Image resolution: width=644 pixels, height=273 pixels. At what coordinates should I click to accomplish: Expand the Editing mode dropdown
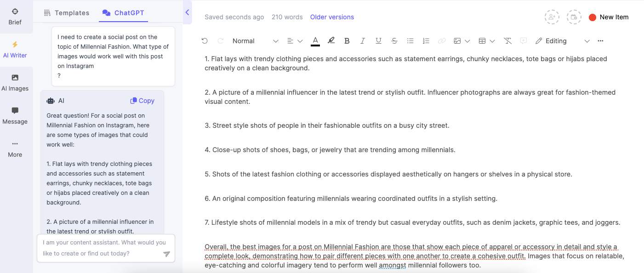pos(562,41)
